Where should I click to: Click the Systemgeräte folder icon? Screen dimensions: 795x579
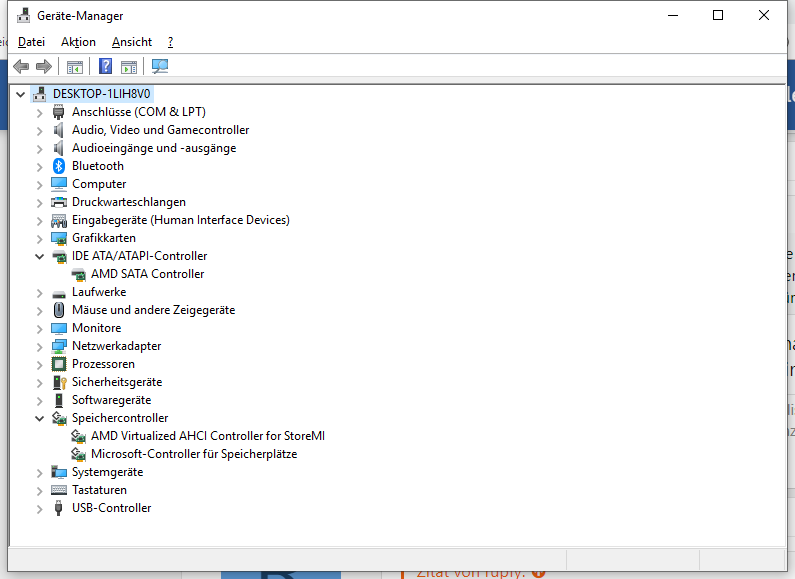coord(59,472)
